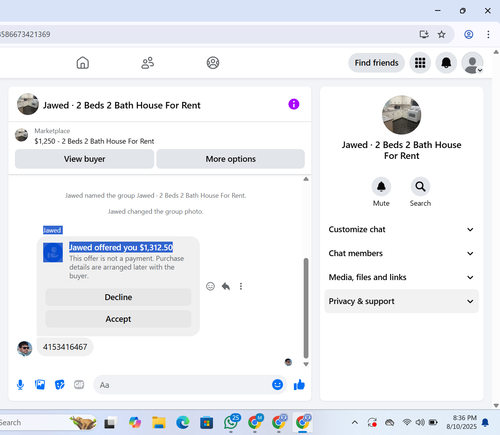Image resolution: width=500 pixels, height=435 pixels.
Task: Click the listing photo in the right panel
Action: [x=401, y=115]
